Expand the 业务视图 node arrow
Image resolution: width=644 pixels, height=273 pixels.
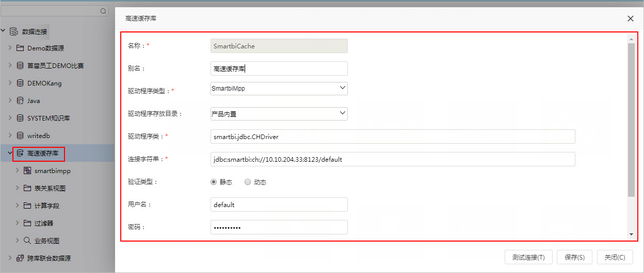click(x=18, y=241)
